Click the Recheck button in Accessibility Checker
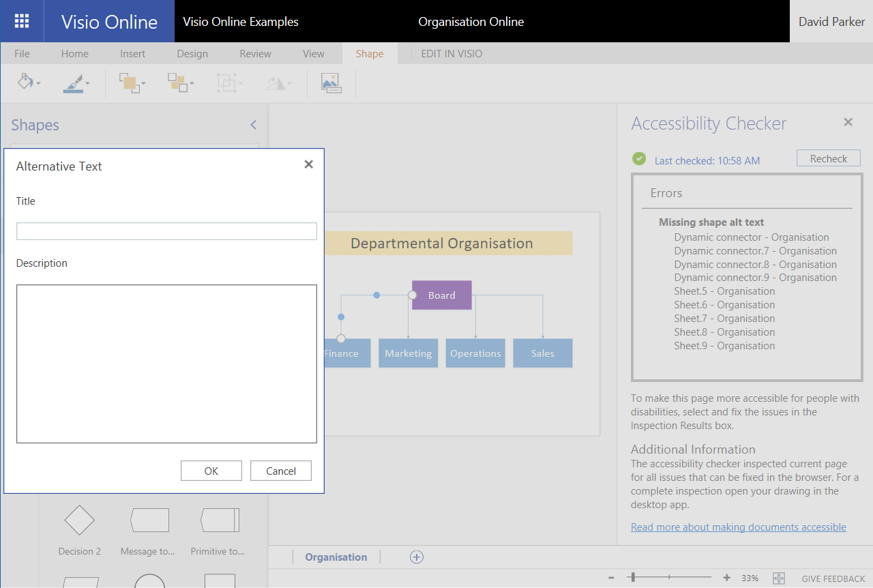The width and height of the screenshot is (873, 588). click(x=828, y=158)
